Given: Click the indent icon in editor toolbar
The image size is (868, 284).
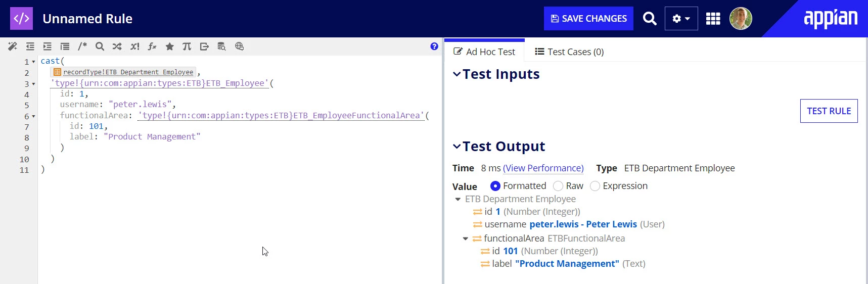Looking at the screenshot, I should point(48,46).
